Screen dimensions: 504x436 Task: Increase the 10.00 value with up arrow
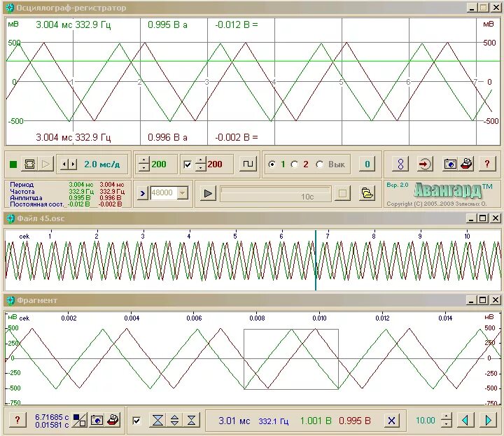click(x=446, y=416)
